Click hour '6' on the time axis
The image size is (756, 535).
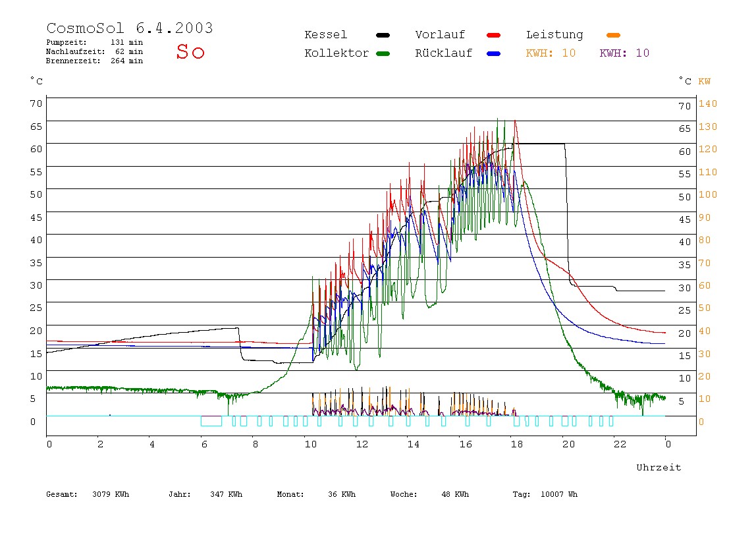tap(204, 444)
